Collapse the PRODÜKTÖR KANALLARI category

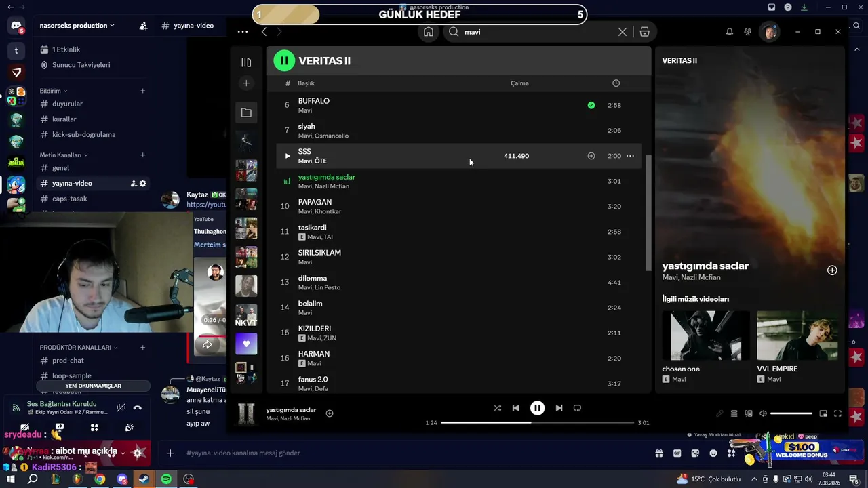pos(79,348)
